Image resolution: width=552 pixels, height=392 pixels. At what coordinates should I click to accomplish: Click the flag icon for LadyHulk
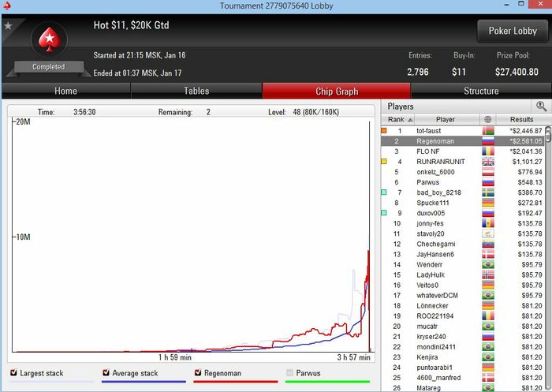[x=488, y=274]
